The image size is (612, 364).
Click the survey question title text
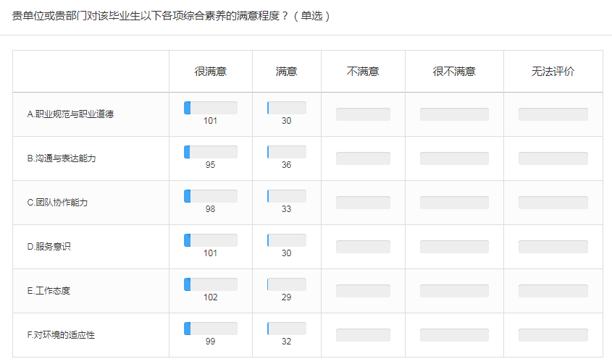(x=172, y=15)
